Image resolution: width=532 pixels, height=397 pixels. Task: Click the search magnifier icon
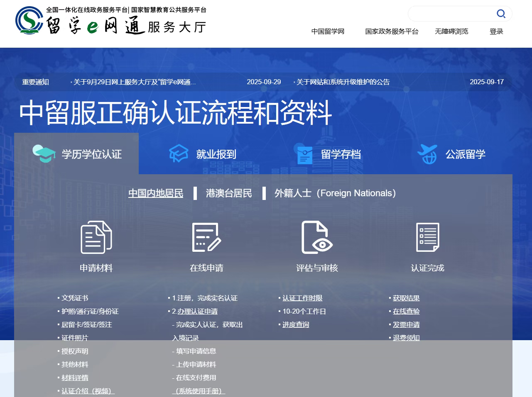[x=501, y=14]
